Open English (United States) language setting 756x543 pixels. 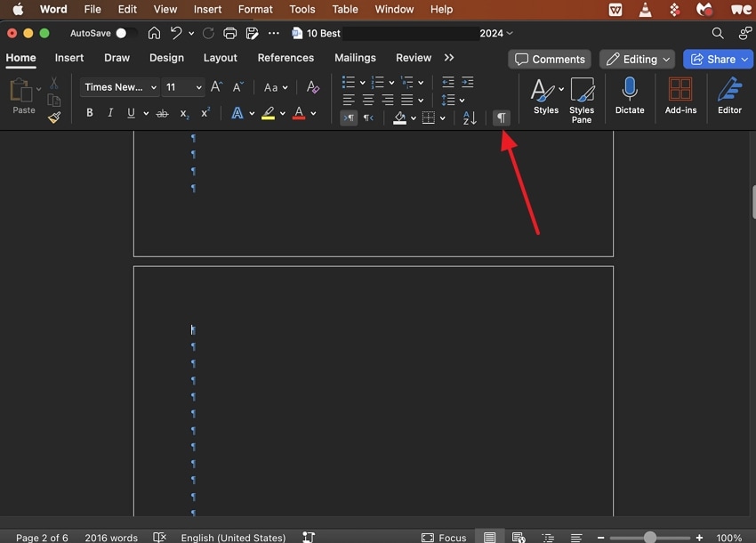click(x=233, y=537)
